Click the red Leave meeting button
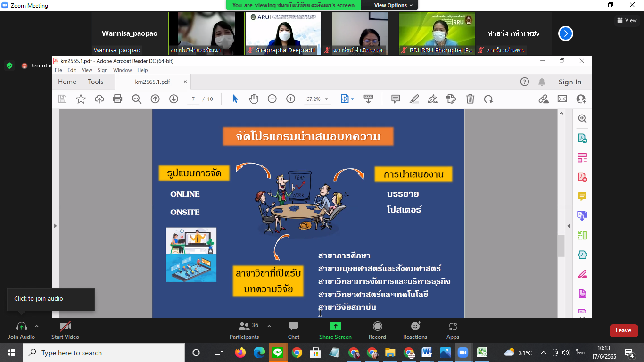 (623, 330)
